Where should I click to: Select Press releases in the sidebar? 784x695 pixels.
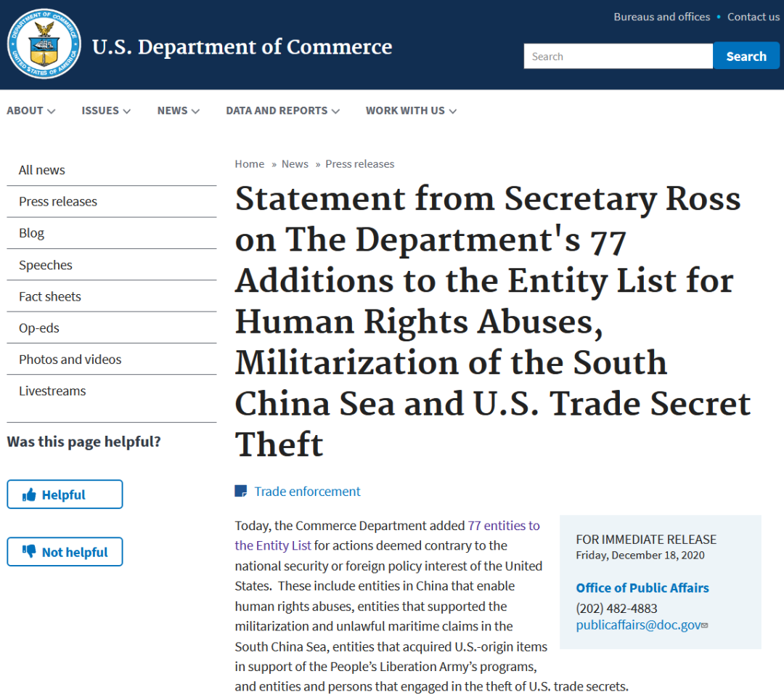coord(58,202)
